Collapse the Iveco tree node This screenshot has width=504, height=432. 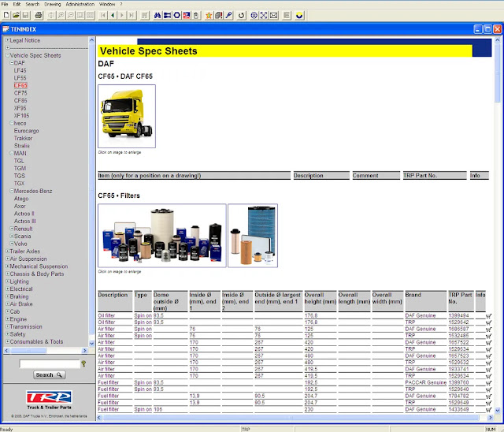coord(12,123)
